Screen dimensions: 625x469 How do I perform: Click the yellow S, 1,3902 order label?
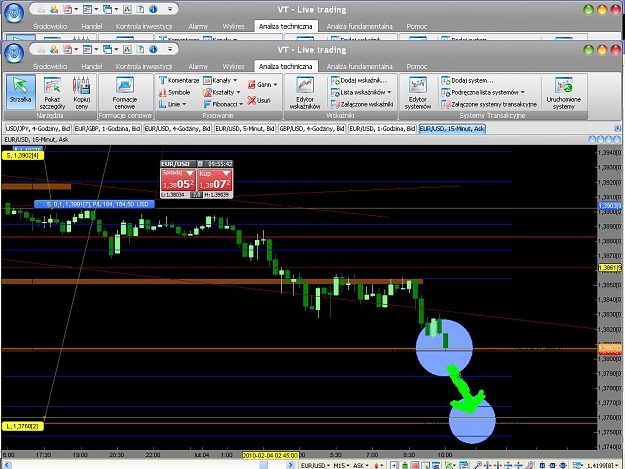(22, 155)
